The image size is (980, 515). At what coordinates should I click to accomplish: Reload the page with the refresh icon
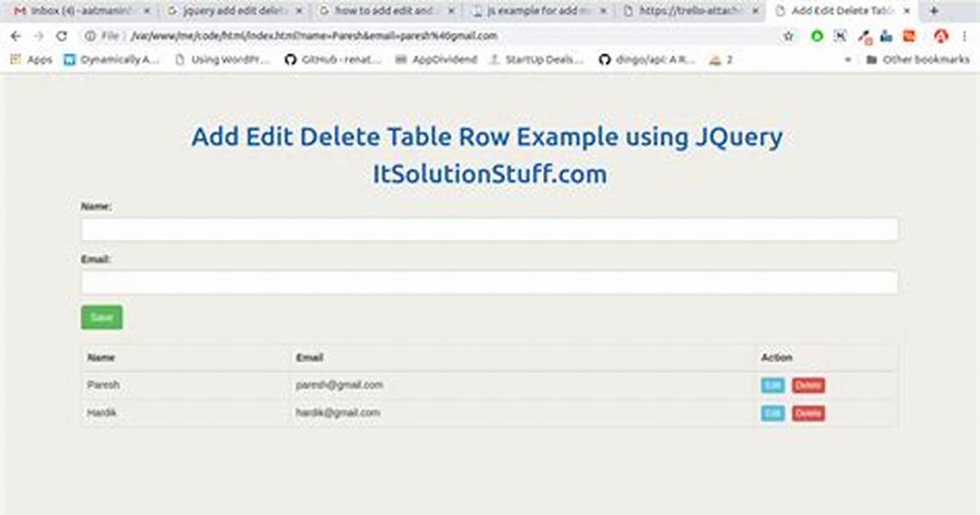point(61,36)
